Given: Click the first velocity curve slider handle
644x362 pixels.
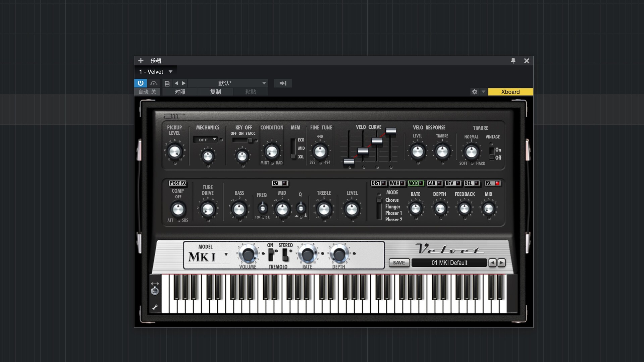Looking at the screenshot, I should pyautogui.click(x=349, y=161).
